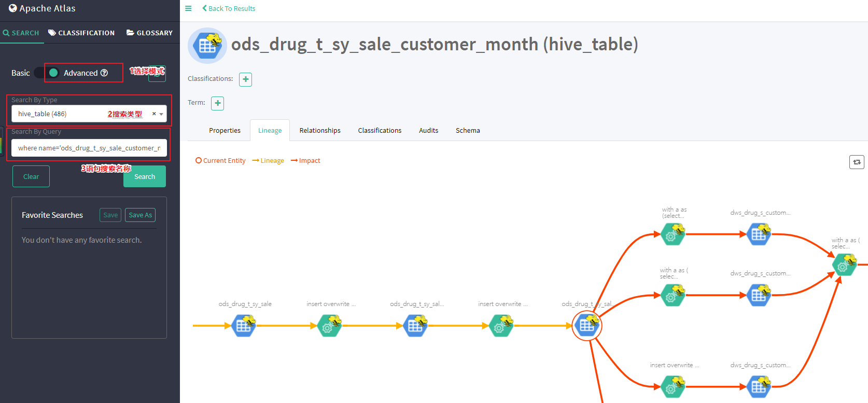Screen dimensions: 868x403
Task: Select the lowest dws_drug_s_custom... table node
Action: point(759,387)
